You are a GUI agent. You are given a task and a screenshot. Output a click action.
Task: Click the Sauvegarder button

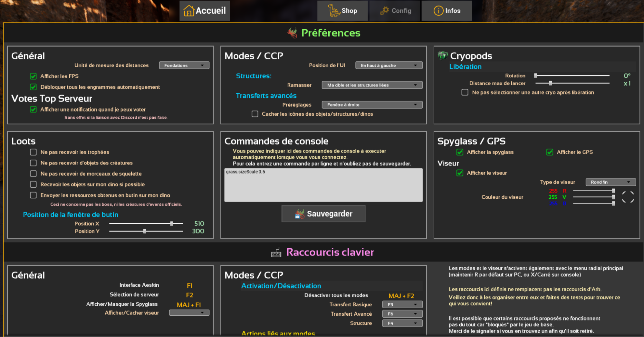(323, 214)
